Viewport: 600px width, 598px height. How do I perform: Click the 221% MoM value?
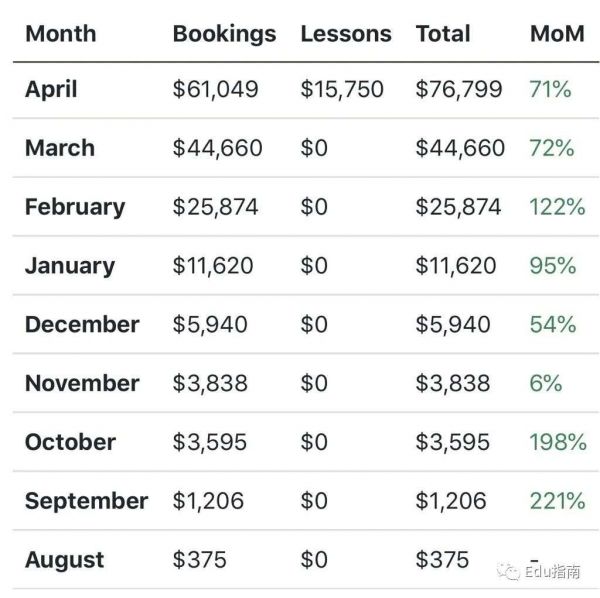(x=557, y=501)
